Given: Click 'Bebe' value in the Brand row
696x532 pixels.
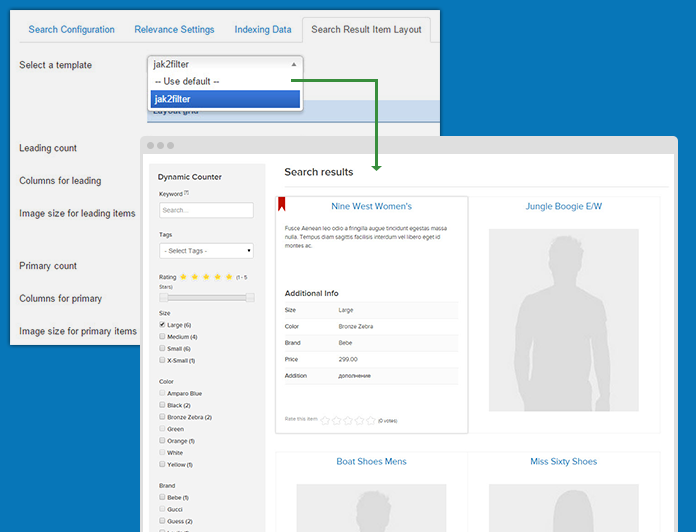Looking at the screenshot, I should pos(345,343).
